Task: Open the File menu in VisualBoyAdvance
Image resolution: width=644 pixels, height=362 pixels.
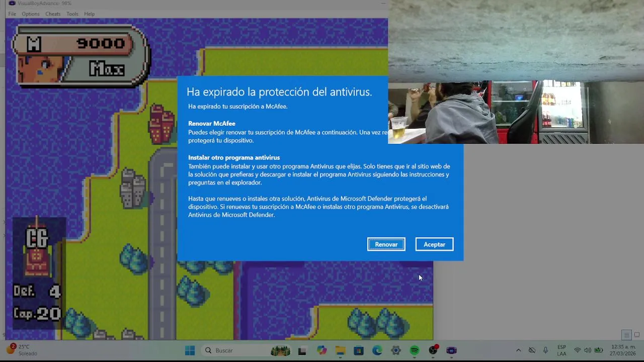Action: pos(12,14)
